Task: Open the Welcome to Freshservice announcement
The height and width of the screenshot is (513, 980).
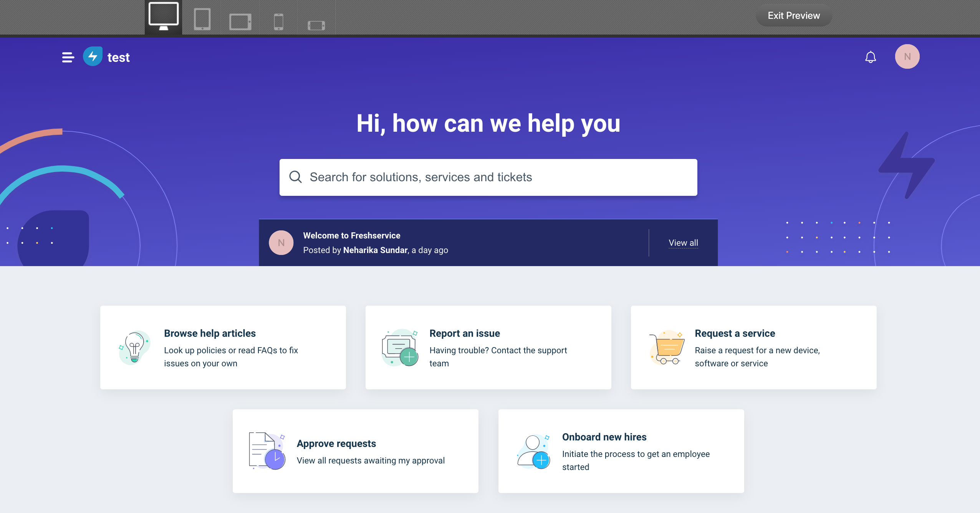Action: tap(351, 235)
